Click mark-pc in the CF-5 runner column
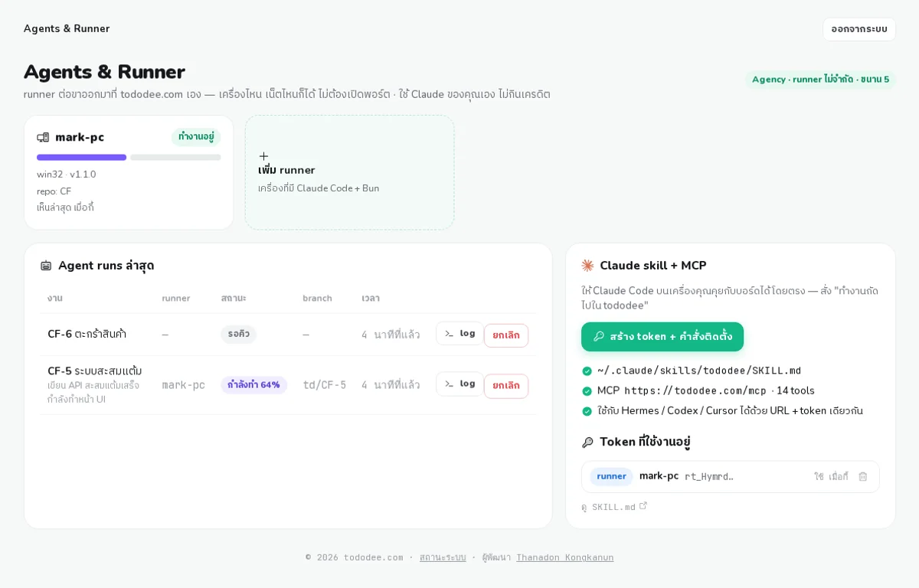This screenshot has height=588, width=919. click(184, 385)
